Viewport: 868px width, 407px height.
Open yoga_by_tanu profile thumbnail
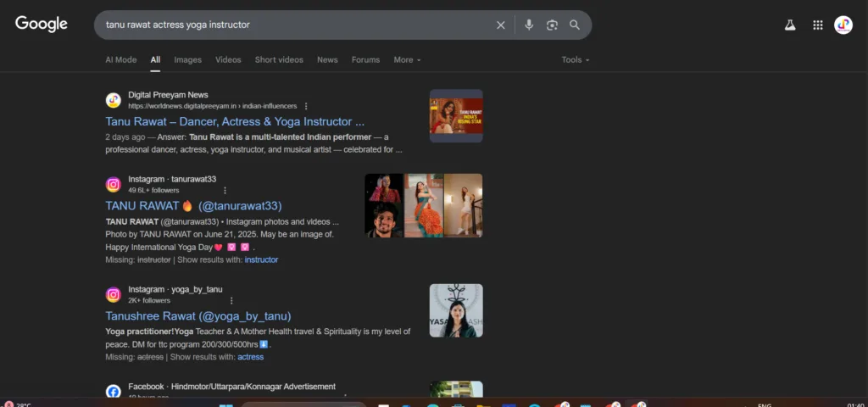coord(456,310)
